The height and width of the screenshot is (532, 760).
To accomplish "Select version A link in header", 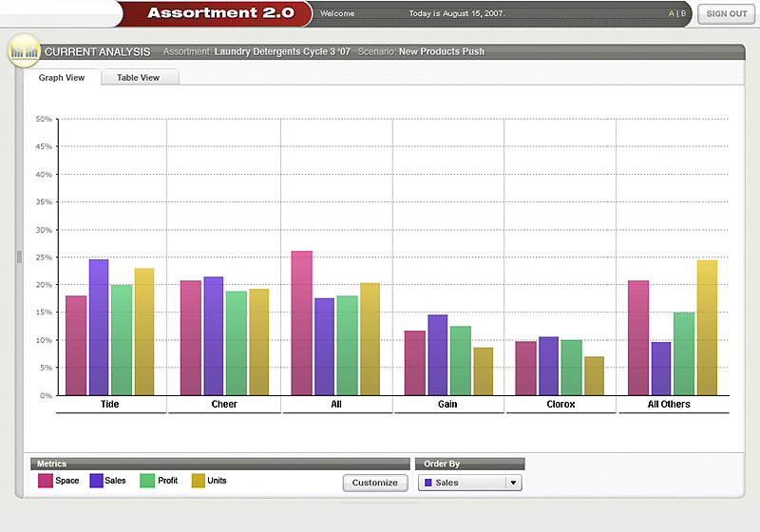I will [x=671, y=13].
